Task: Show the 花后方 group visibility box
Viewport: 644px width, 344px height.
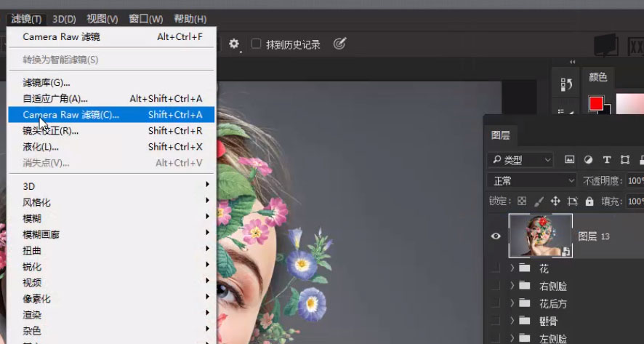Action: pos(496,303)
